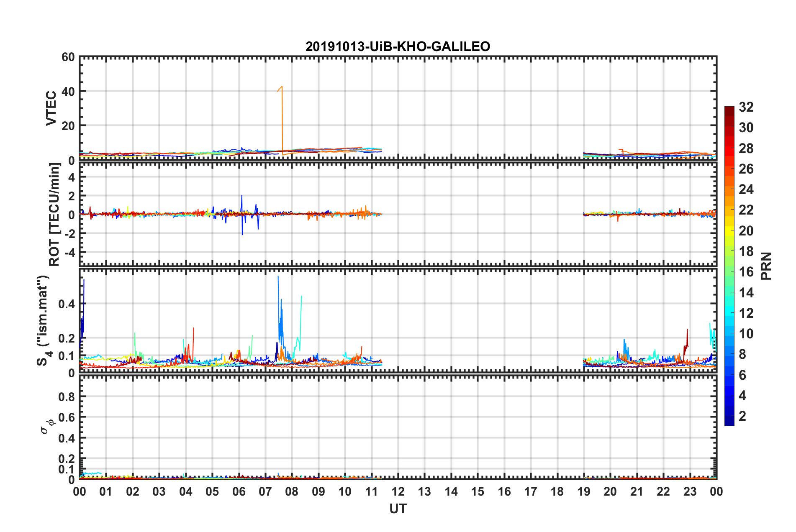Select the "-2" tick on the ROT axis
796x532 pixels.
(x=69, y=233)
